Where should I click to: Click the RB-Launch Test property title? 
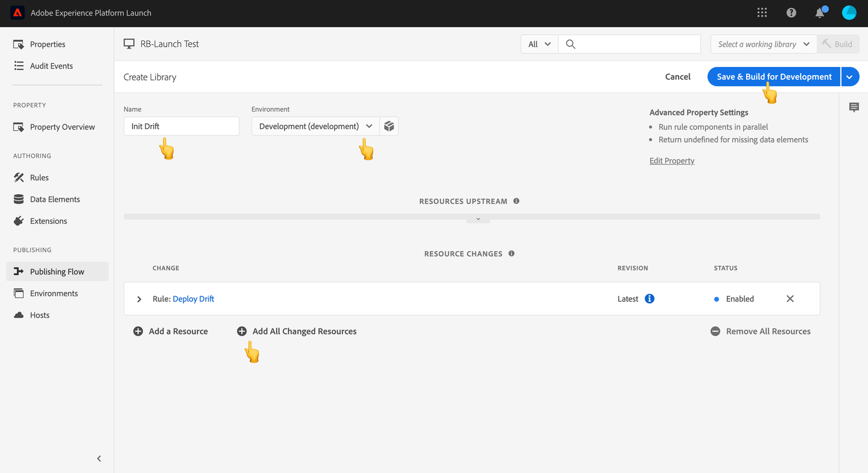169,44
